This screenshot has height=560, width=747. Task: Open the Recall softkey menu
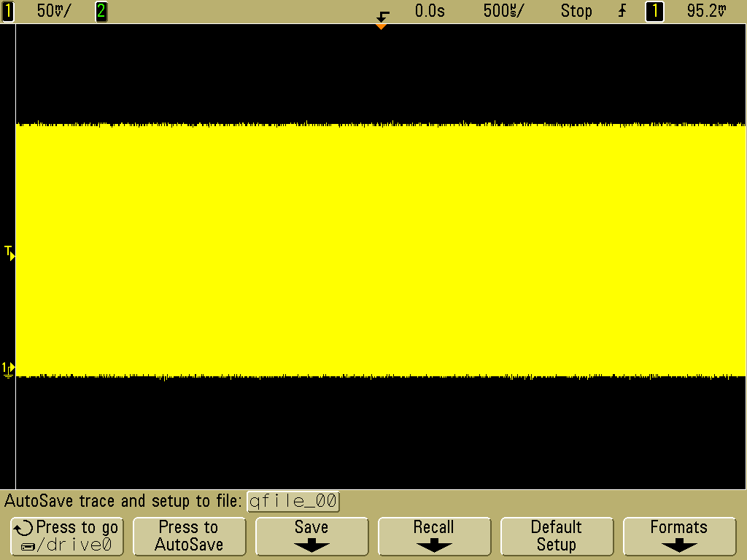pyautogui.click(x=433, y=536)
